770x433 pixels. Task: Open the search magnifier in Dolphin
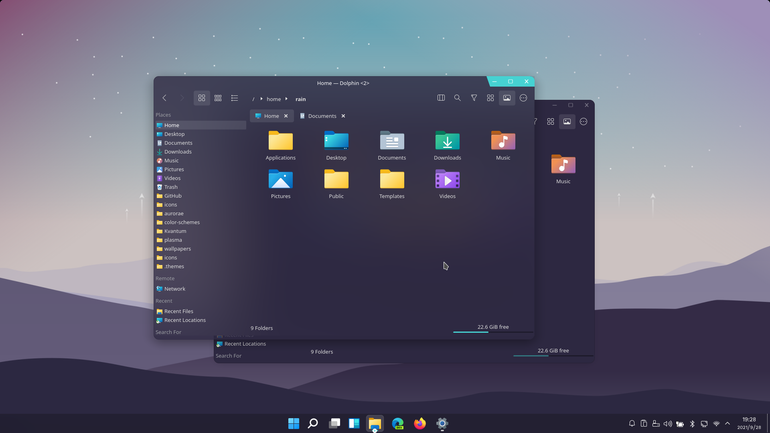click(x=457, y=98)
